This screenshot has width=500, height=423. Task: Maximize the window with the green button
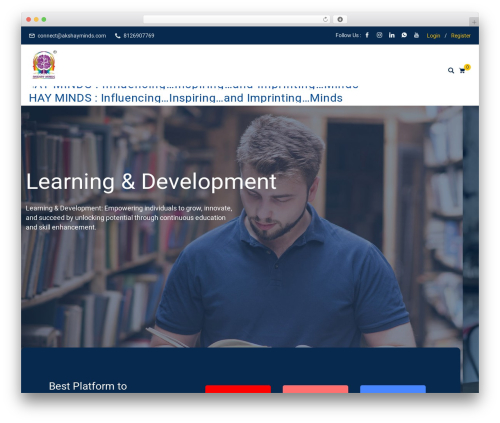44,19
